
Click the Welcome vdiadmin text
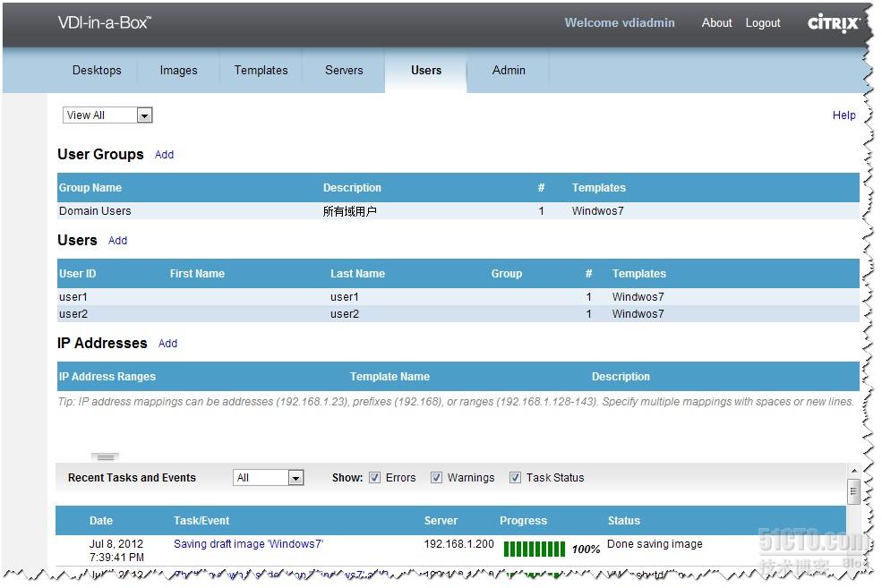point(620,23)
